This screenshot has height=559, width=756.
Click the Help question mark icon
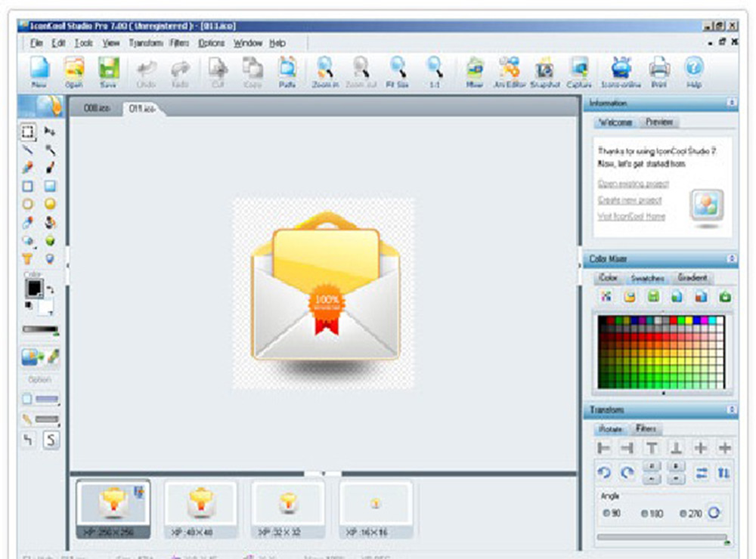(694, 72)
